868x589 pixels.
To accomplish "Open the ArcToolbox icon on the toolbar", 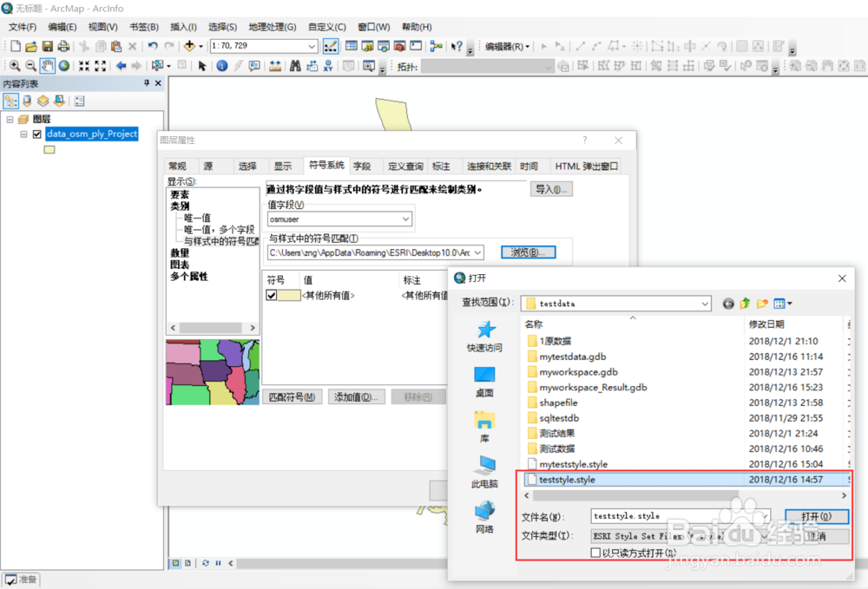I will [401, 45].
